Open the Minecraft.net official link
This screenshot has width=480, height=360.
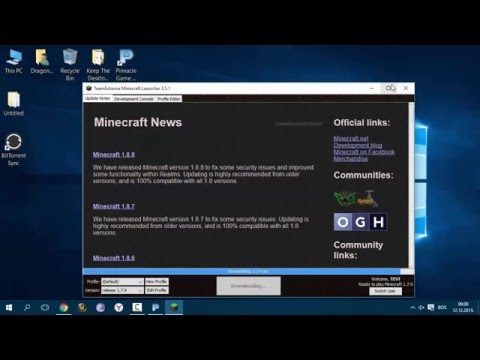point(351,138)
